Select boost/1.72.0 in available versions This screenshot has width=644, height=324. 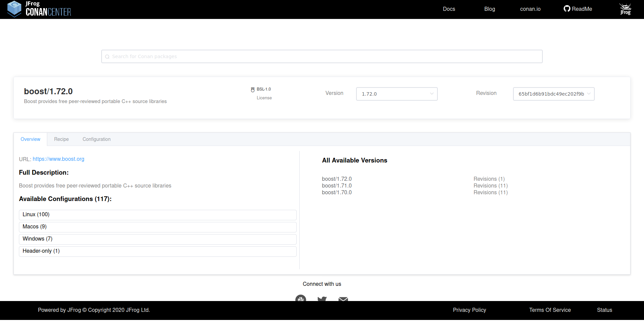pos(337,179)
